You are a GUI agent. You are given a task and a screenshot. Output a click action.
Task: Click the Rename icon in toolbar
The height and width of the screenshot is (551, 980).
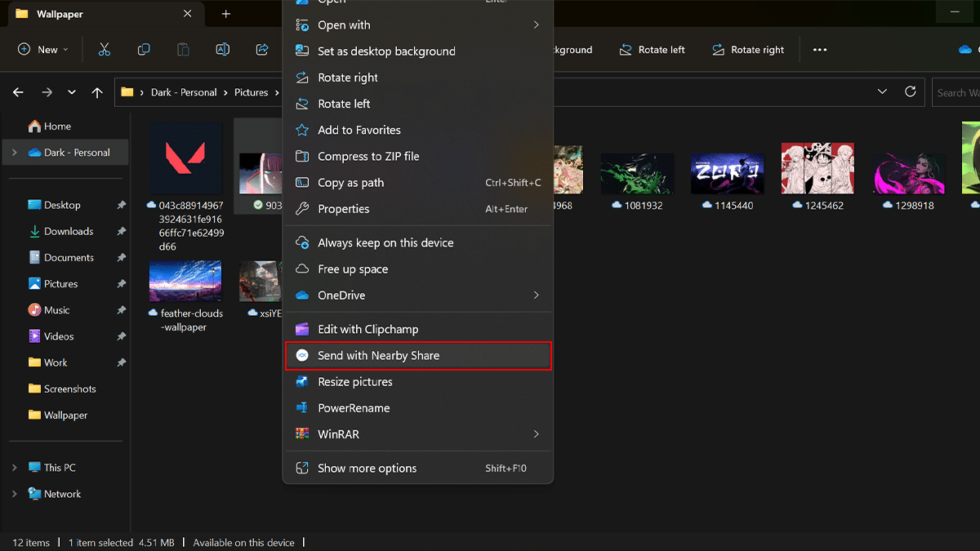[222, 50]
